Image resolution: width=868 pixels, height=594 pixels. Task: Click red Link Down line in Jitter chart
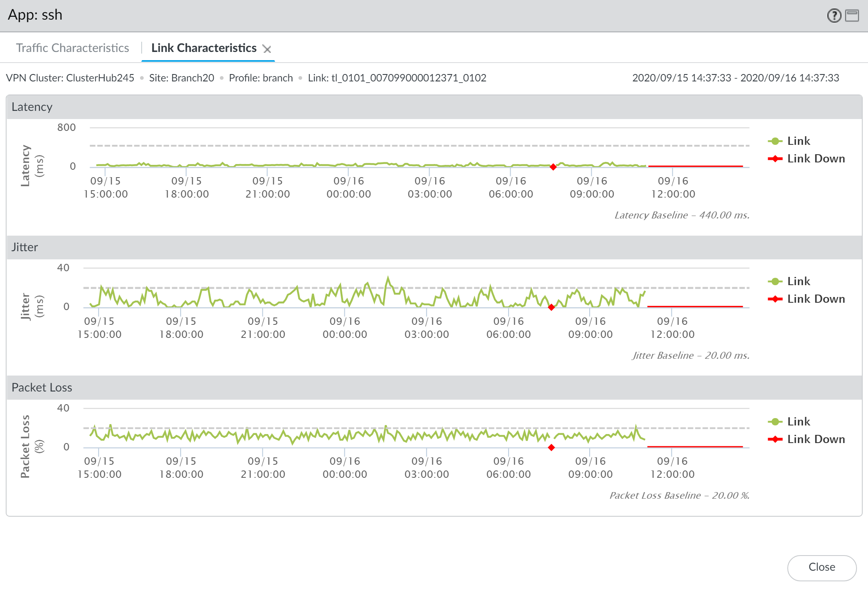point(695,306)
